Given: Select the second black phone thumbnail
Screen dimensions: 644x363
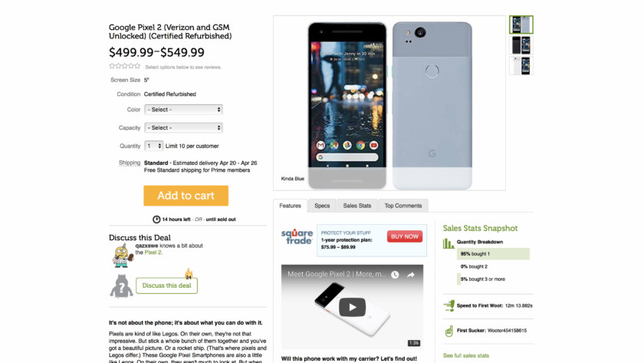Looking at the screenshot, I should coord(521,45).
